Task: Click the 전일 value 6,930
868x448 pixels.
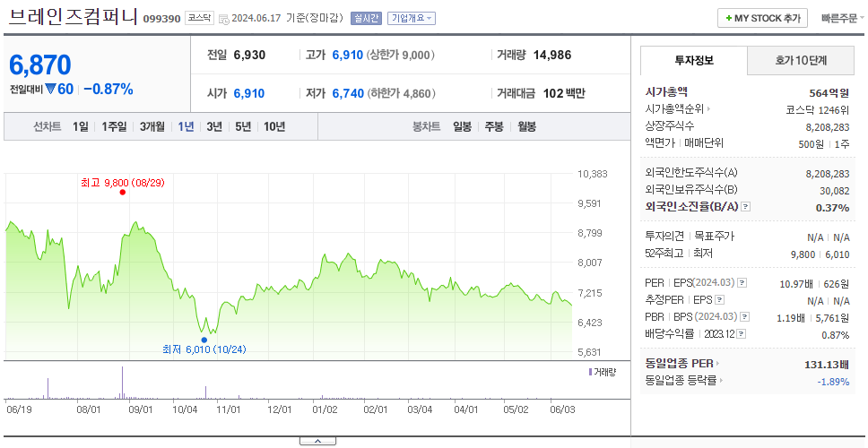Action: pyautogui.click(x=249, y=56)
